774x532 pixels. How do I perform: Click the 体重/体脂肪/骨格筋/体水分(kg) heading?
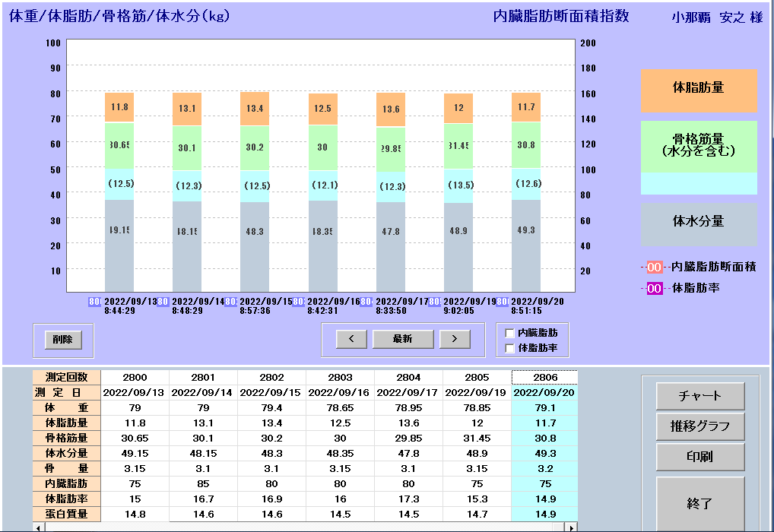click(x=119, y=16)
